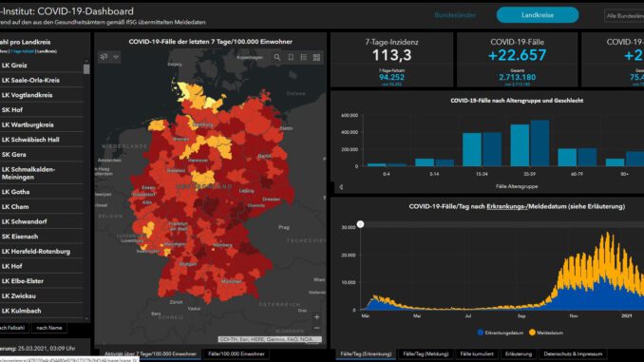Click the left arrow under age chart

(341, 187)
